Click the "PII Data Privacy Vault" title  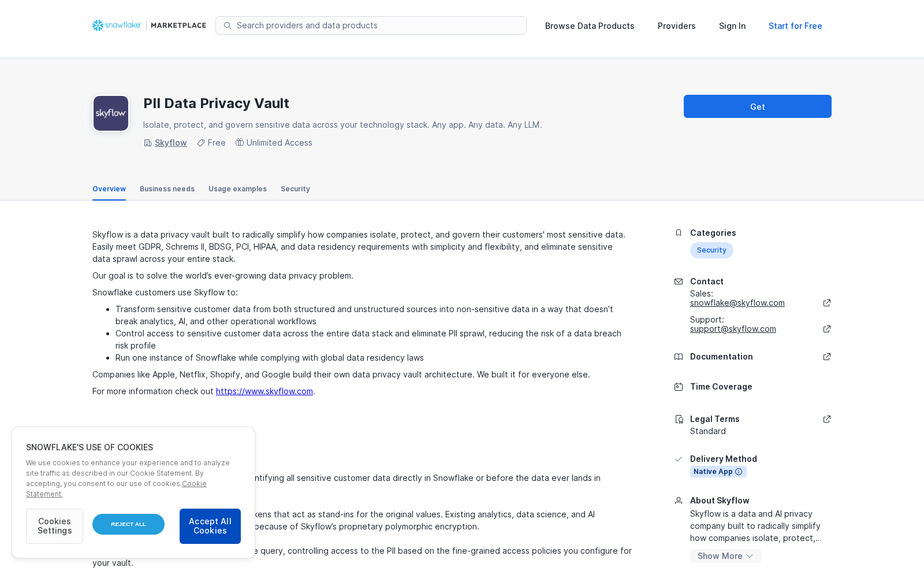[216, 103]
